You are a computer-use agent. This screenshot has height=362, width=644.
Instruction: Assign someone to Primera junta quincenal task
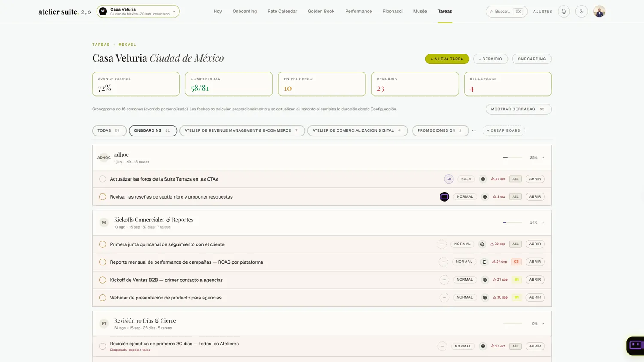pyautogui.click(x=442, y=244)
